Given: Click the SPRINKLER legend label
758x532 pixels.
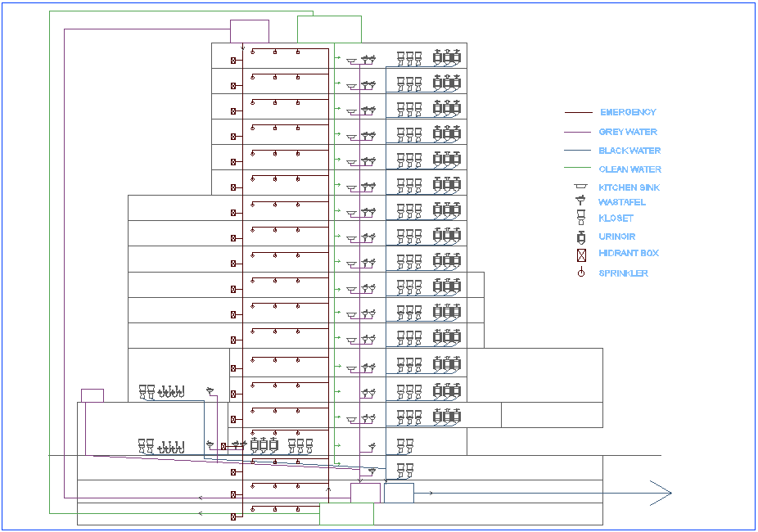Looking at the screenshot, I should [x=623, y=273].
